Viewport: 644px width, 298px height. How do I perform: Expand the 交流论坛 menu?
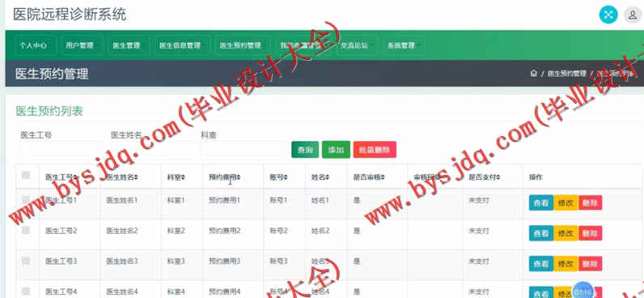pos(357,45)
